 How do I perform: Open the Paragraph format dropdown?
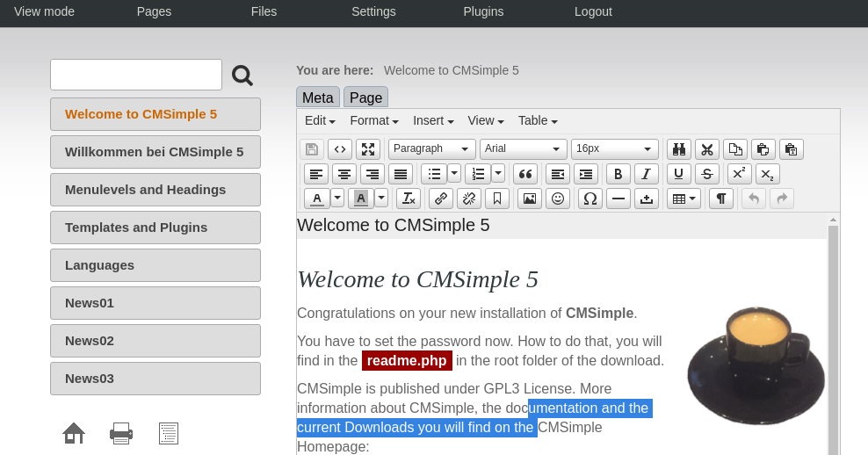pyautogui.click(x=432, y=149)
